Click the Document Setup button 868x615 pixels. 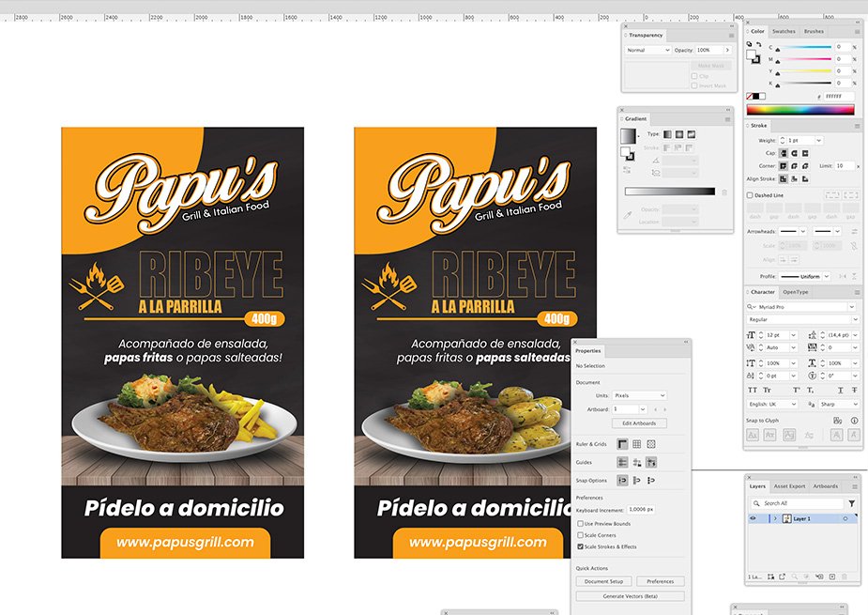pos(603,581)
